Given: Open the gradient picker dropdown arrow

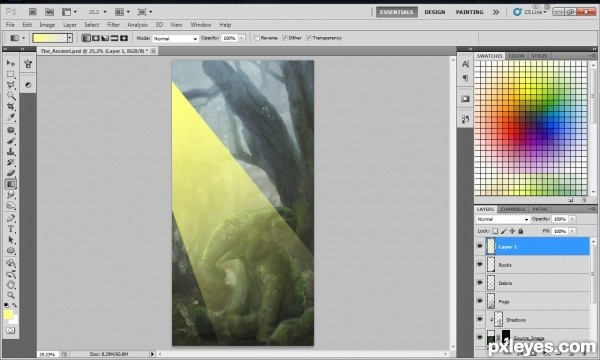Looking at the screenshot, I should (x=70, y=38).
